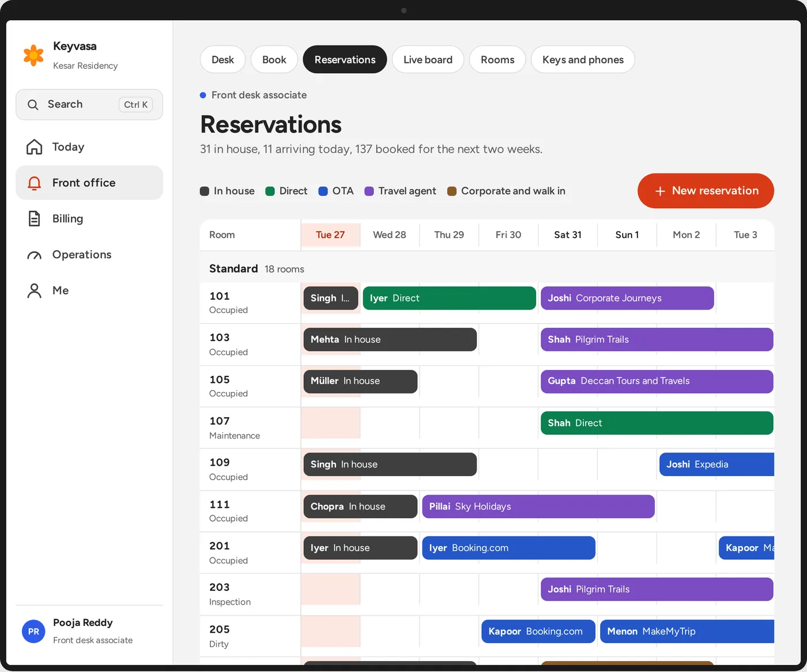Image resolution: width=807 pixels, height=672 pixels.
Task: Create a New reservation
Action: point(706,191)
